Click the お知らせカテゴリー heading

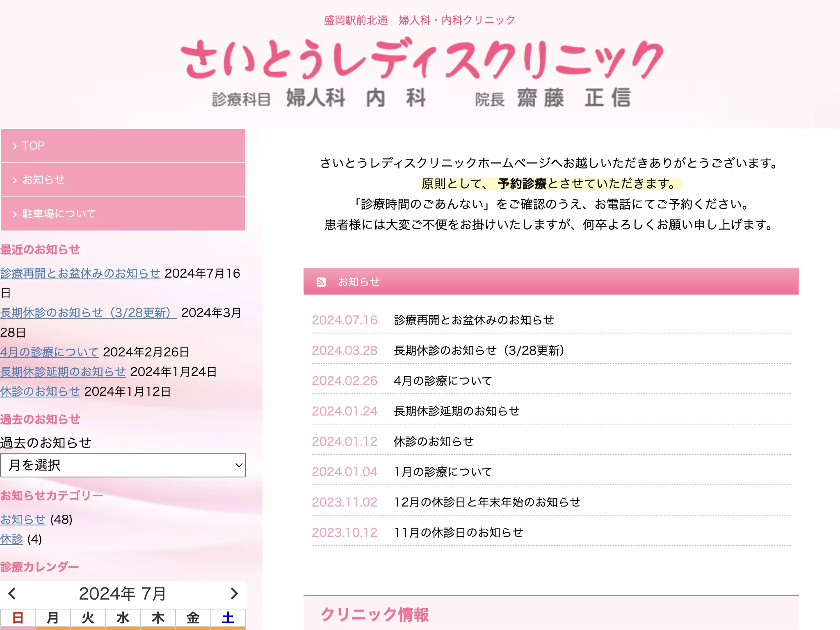52,495
